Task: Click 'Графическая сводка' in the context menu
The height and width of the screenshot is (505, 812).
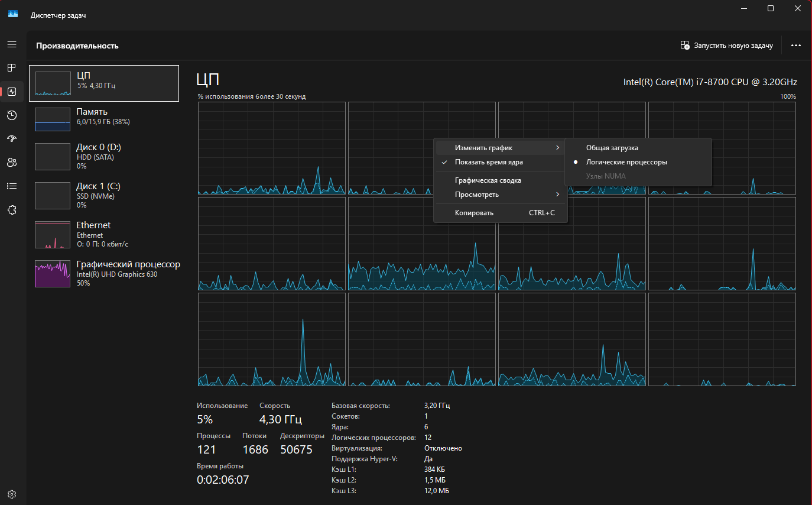Action: [488, 180]
